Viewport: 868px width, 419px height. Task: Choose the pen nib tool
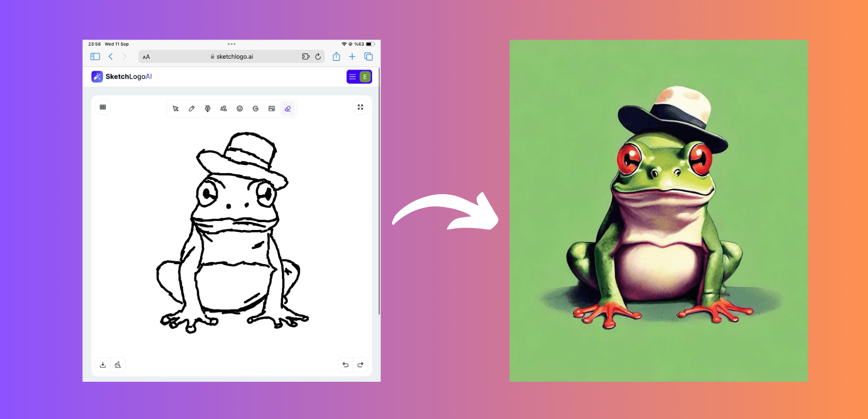tap(207, 108)
